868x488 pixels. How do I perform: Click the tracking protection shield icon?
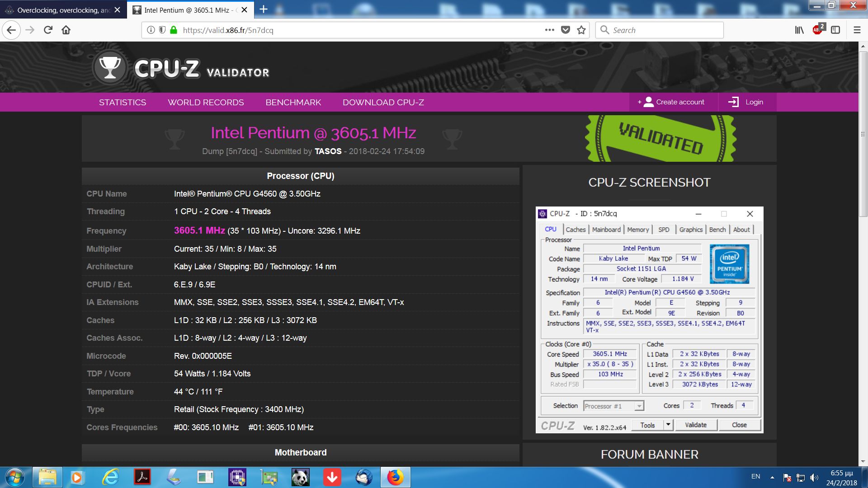tap(162, 30)
